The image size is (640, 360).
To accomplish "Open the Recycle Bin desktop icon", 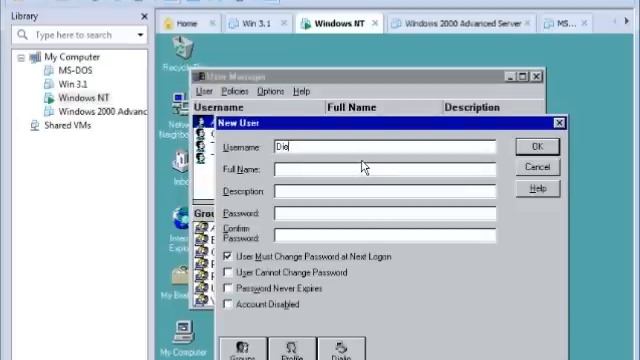I will tap(182, 47).
